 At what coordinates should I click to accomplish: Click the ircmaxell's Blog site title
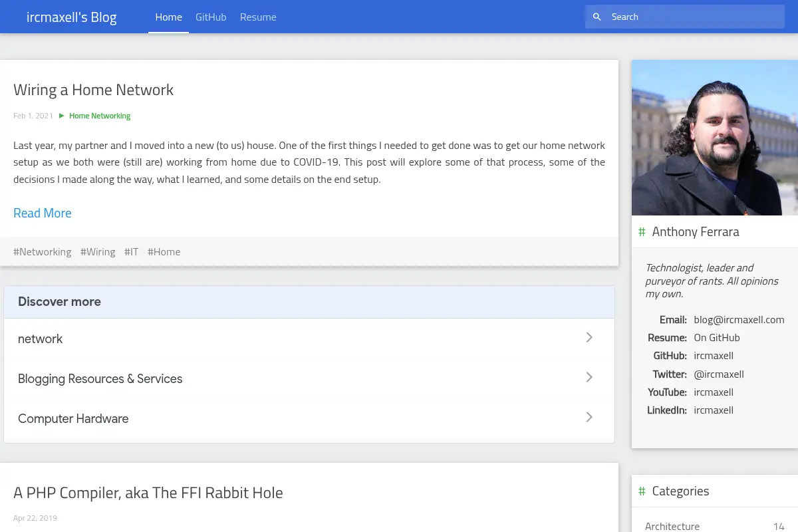click(71, 17)
